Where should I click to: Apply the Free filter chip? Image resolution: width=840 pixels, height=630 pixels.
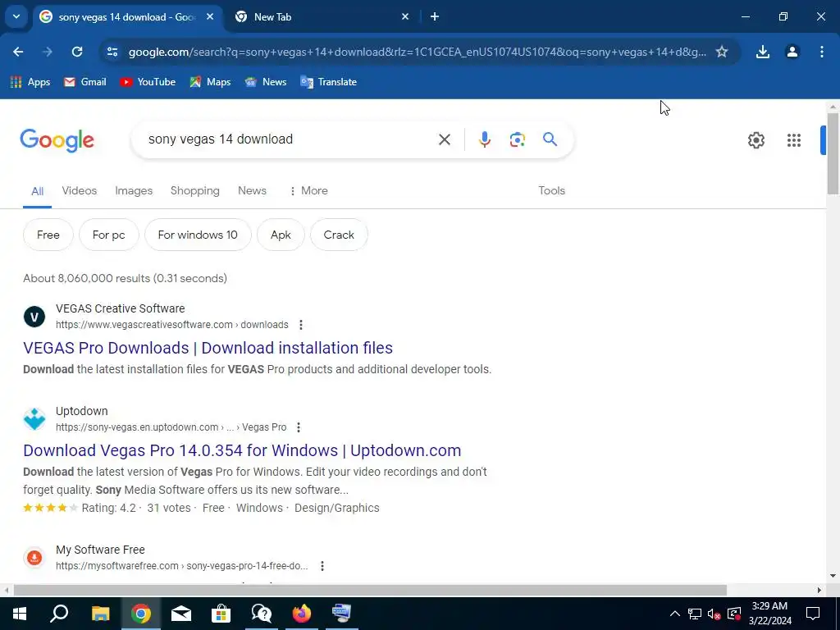click(x=48, y=235)
